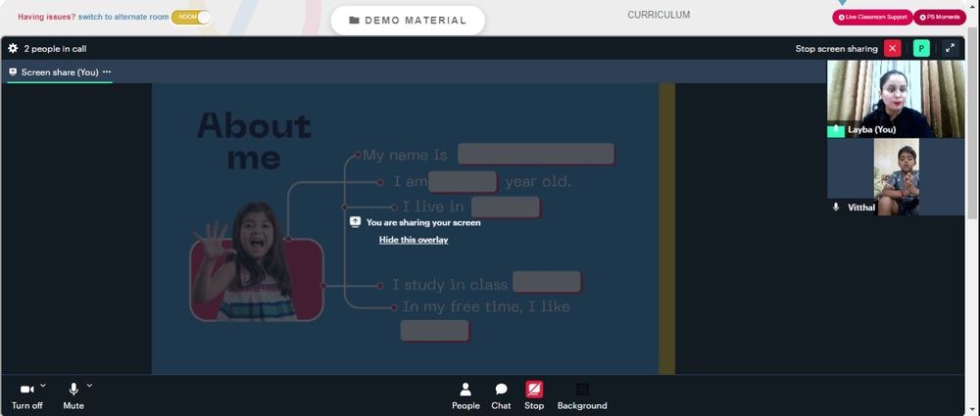Viewport: 980px width, 416px height.
Task: Open Background effects
Action: coord(582,396)
